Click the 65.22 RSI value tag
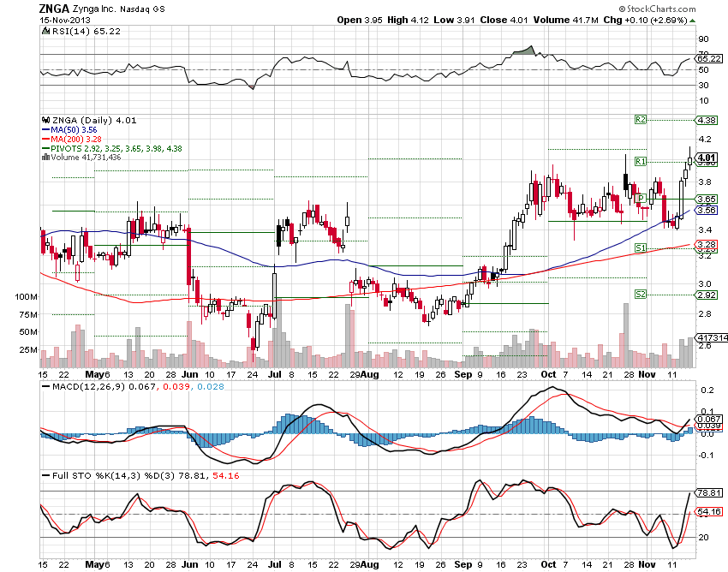 pos(708,58)
